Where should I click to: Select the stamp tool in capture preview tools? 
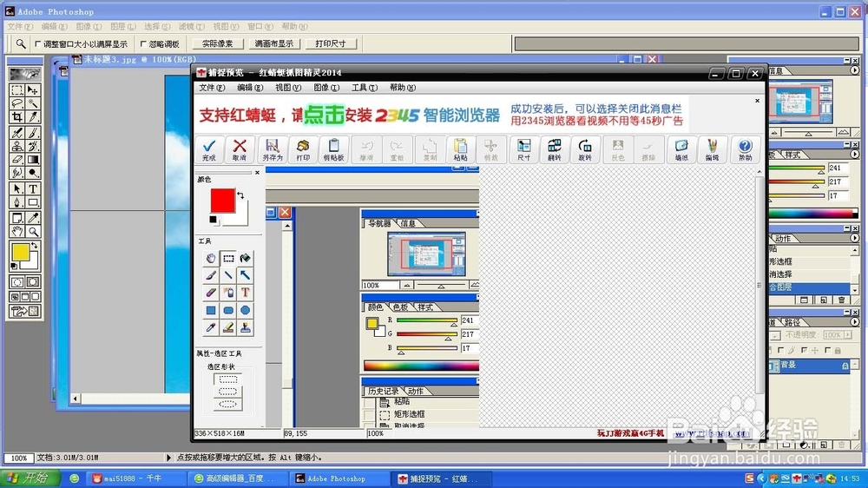(x=246, y=327)
